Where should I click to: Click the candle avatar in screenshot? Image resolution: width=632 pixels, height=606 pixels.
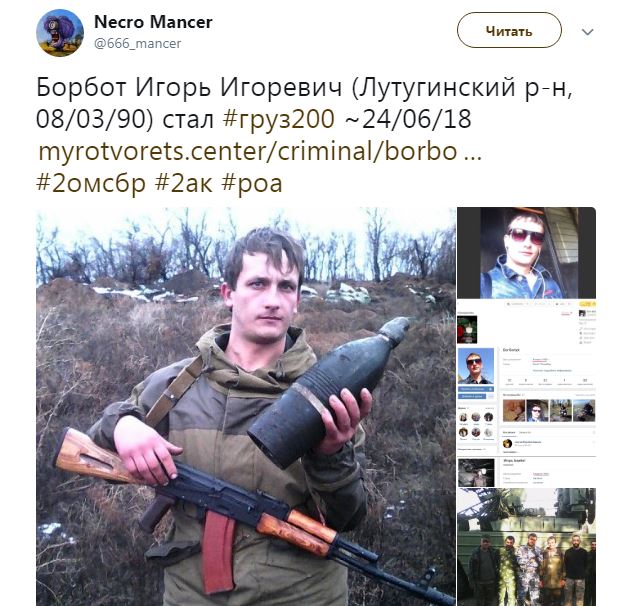467,329
